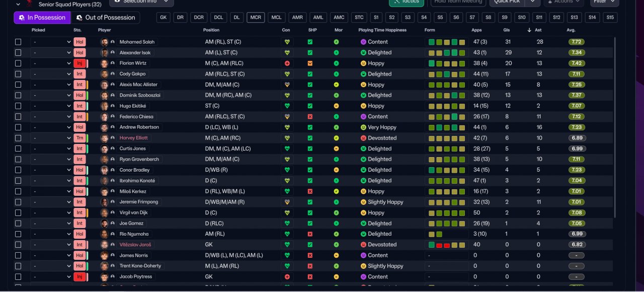Screen dimensions: 644x292
Task: Open Picked dropdown for Harvey Elliott
Action: 51,138
